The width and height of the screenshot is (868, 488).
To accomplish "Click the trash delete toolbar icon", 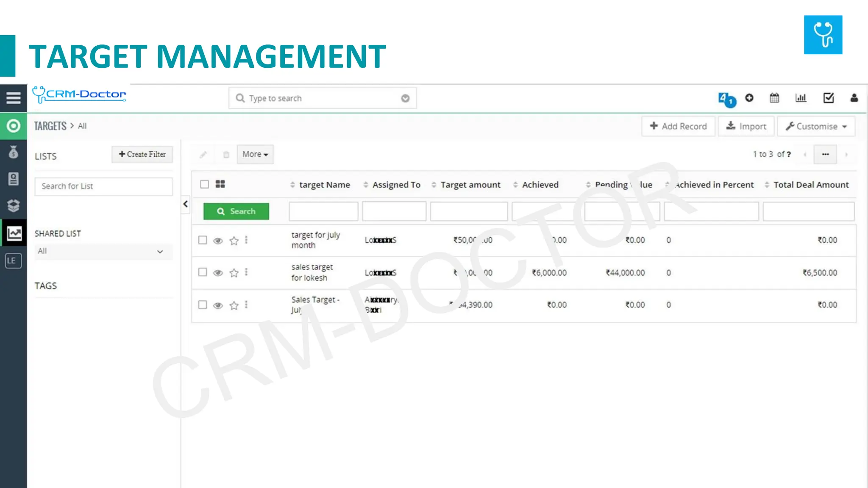I will pos(226,155).
